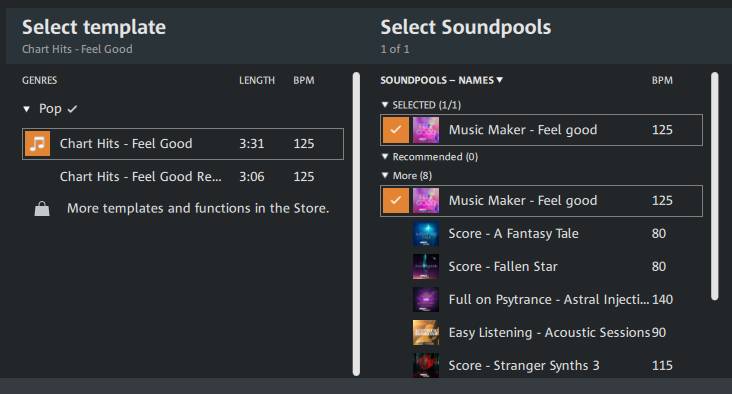Sort templates by the BPM column header
The image size is (732, 394).
(x=303, y=80)
